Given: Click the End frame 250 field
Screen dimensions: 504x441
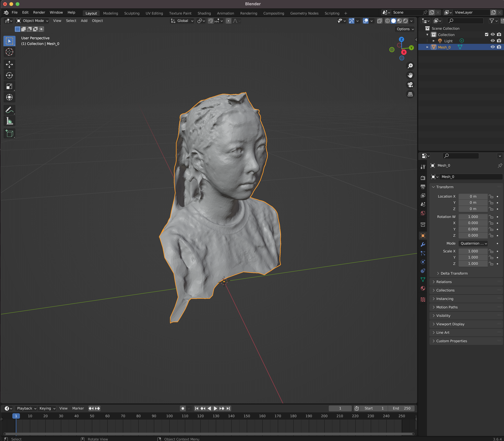Looking at the screenshot, I should (x=401, y=408).
